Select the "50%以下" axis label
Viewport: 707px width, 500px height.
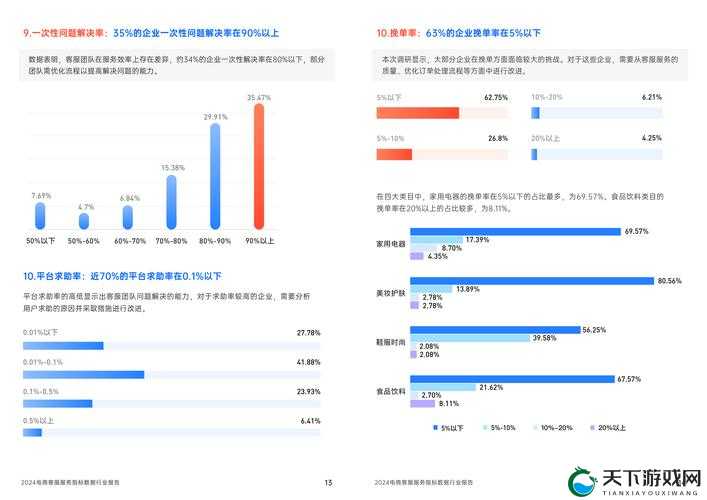(41, 241)
